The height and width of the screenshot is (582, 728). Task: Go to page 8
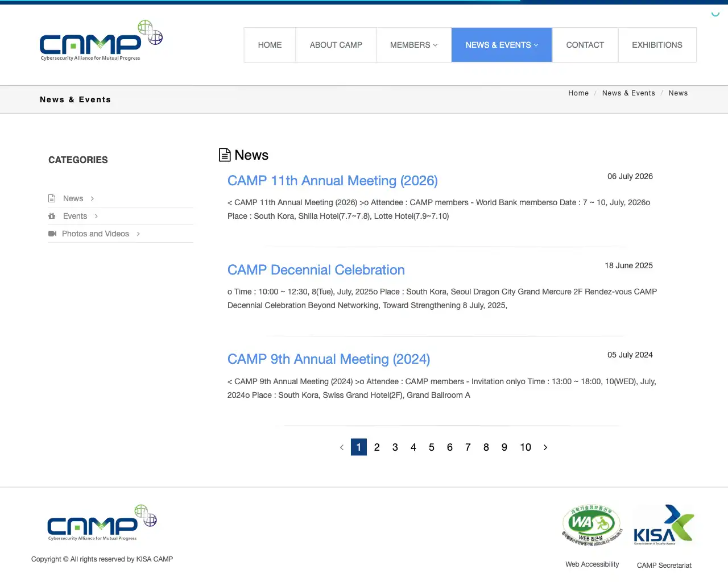coord(486,447)
